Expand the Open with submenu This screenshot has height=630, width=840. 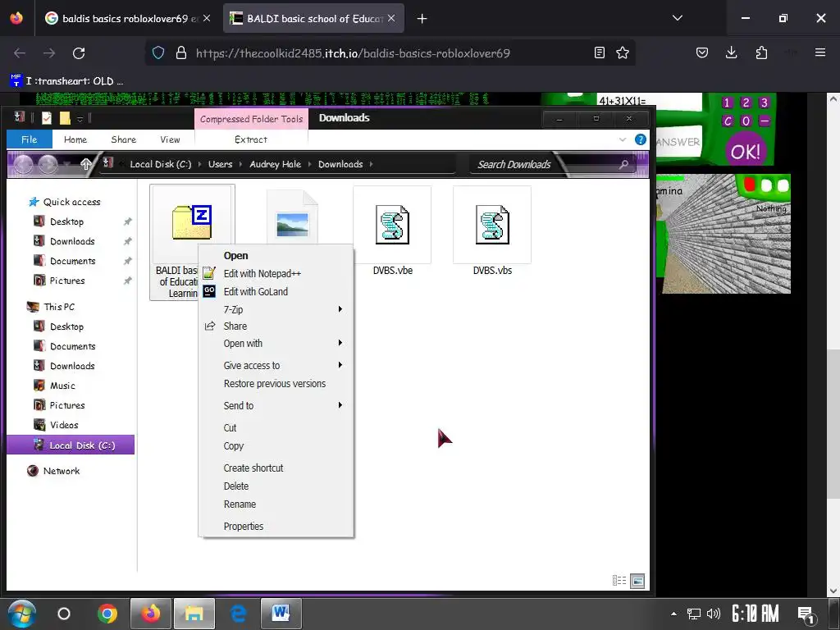[276, 344]
